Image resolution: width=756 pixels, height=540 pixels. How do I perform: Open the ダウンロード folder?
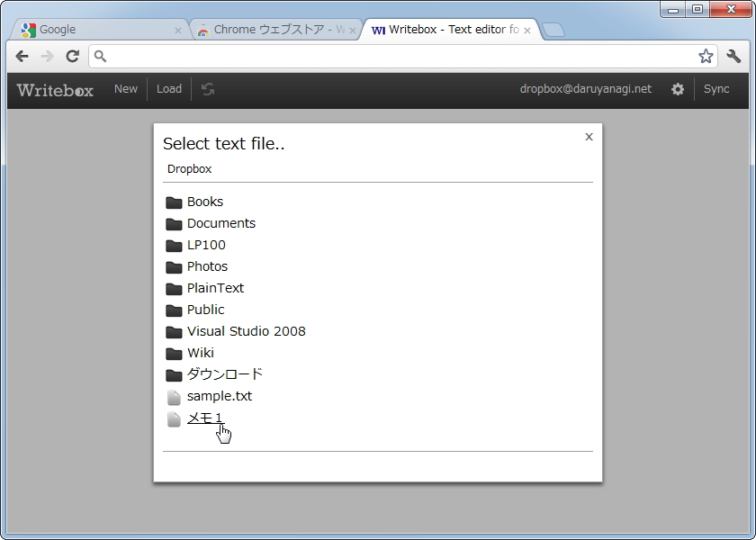(x=225, y=374)
